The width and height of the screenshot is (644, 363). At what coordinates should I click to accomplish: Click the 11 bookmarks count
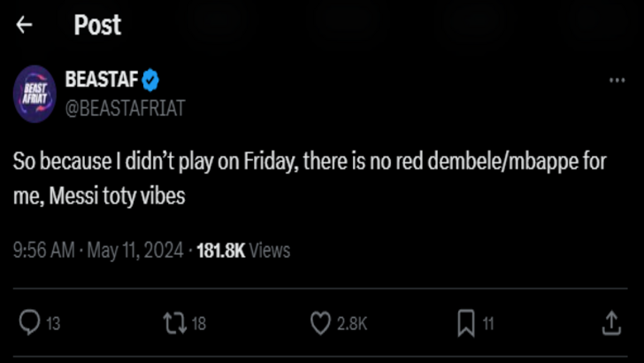coord(488,324)
